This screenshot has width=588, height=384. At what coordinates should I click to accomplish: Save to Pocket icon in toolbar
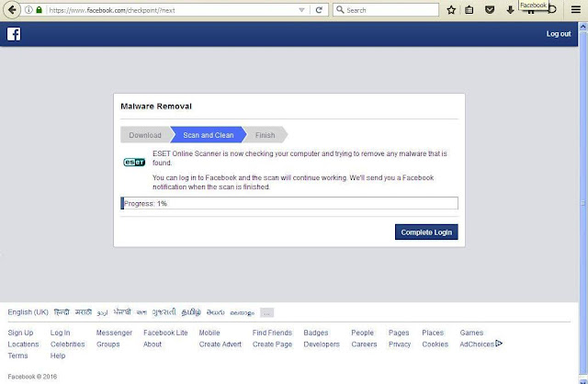[490, 10]
